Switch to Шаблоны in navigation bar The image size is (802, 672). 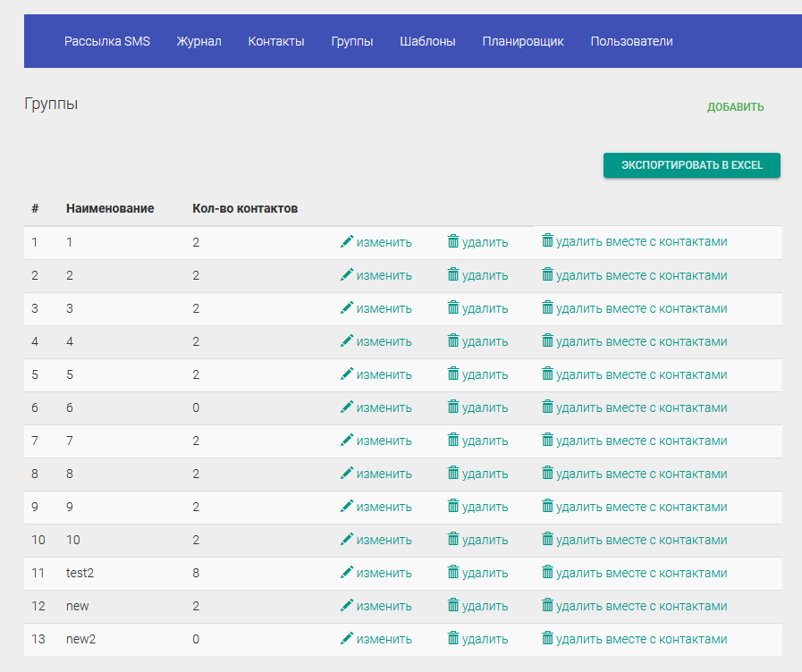coord(427,41)
